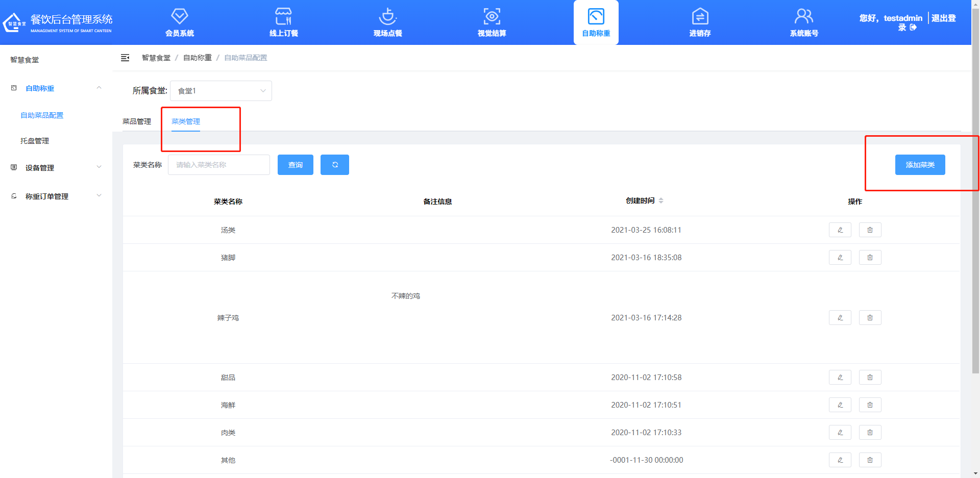Screen dimensions: 980x478
Task: Click the refresh icon button beside 查询
Action: coord(335,165)
